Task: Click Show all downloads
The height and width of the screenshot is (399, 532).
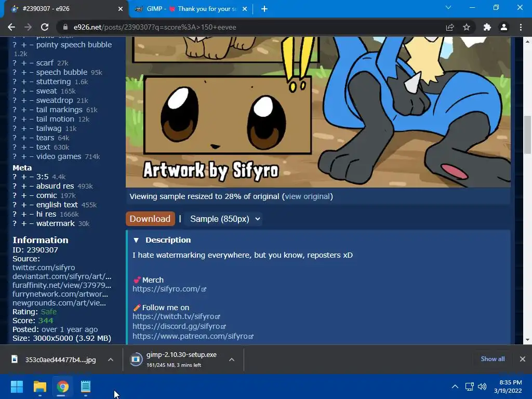Action: pyautogui.click(x=493, y=359)
